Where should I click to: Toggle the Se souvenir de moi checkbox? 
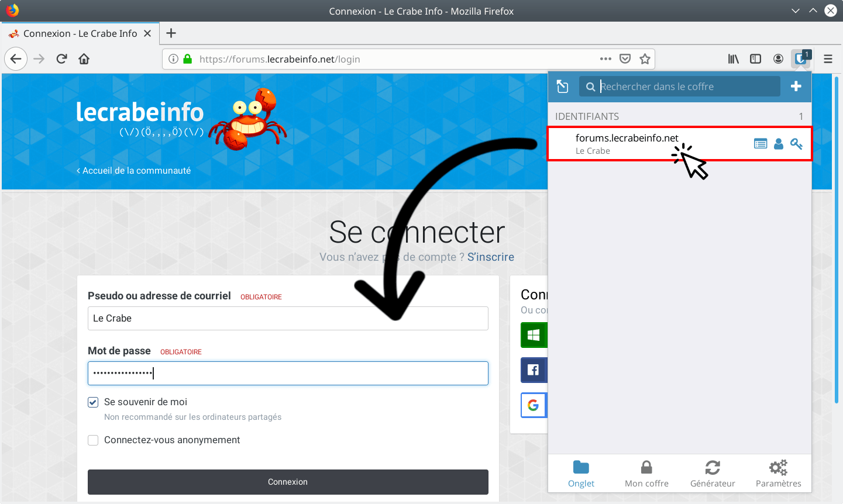[93, 402]
